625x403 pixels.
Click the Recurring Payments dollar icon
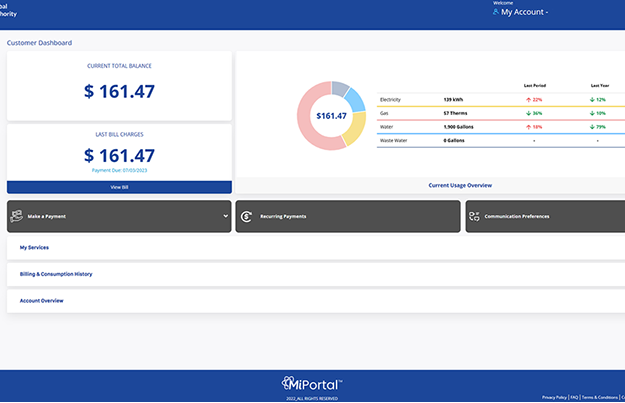(x=247, y=216)
